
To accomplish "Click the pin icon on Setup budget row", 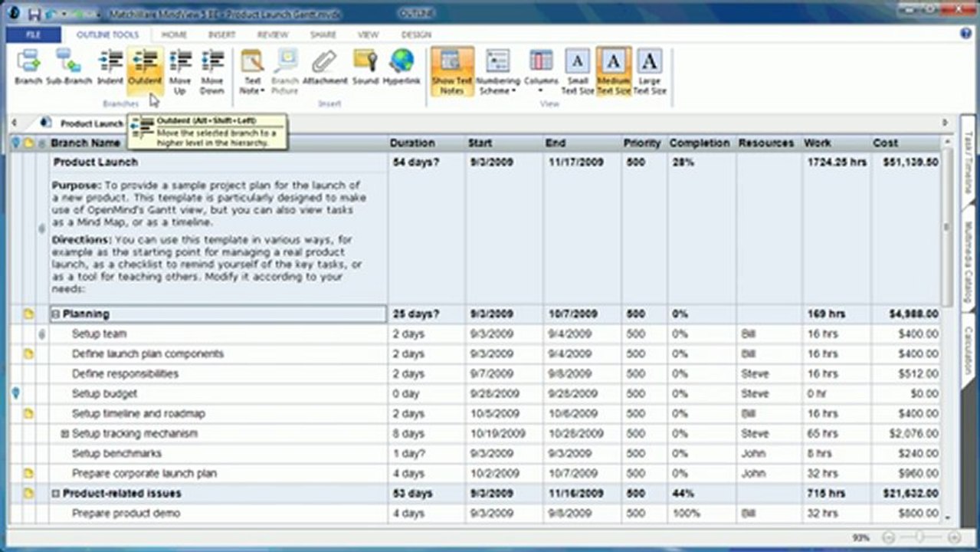I will click(15, 393).
